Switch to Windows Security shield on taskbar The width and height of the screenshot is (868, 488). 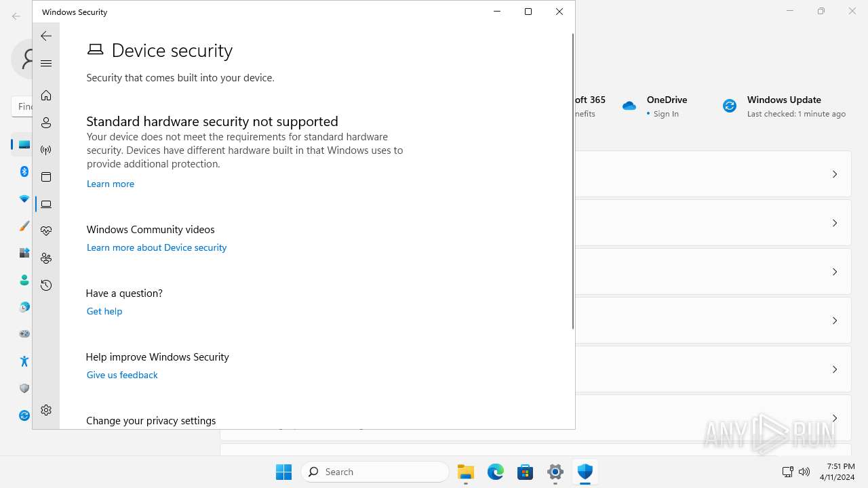(585, 472)
